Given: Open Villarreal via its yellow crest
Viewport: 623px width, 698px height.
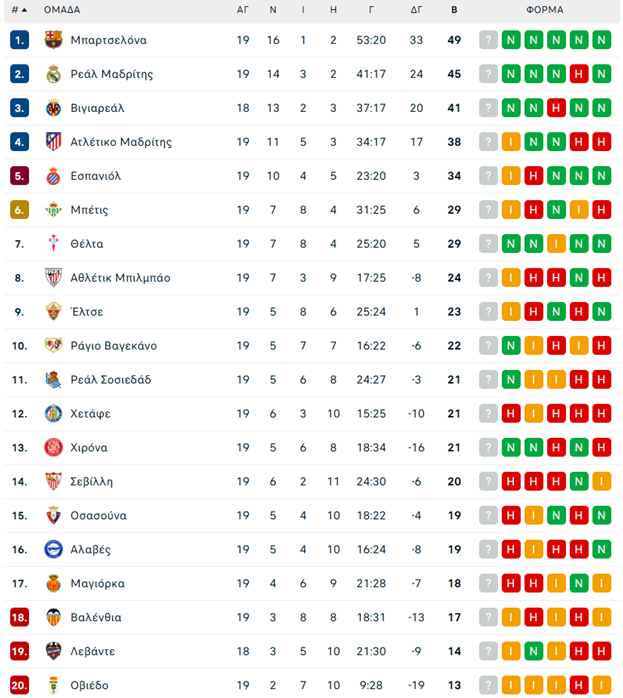Looking at the screenshot, I should [53, 108].
